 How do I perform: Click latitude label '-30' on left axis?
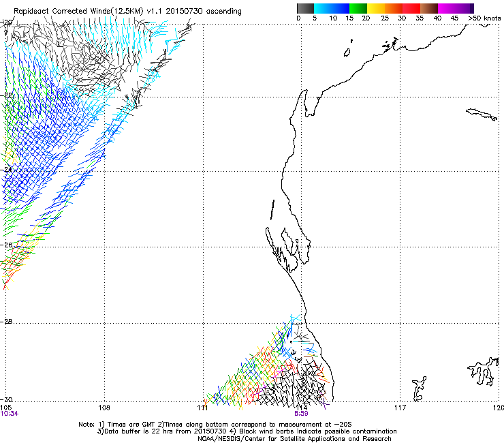pyautogui.click(x=7, y=399)
